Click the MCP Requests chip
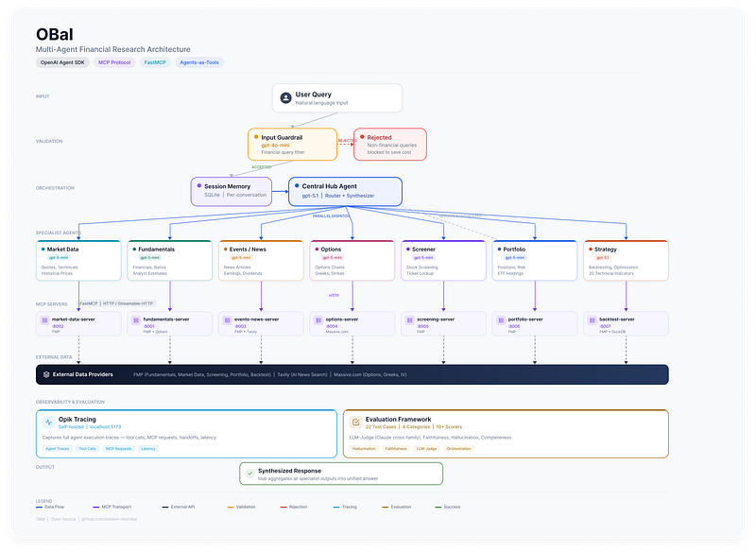Viewport: 756px width, 552px height. 119,449
